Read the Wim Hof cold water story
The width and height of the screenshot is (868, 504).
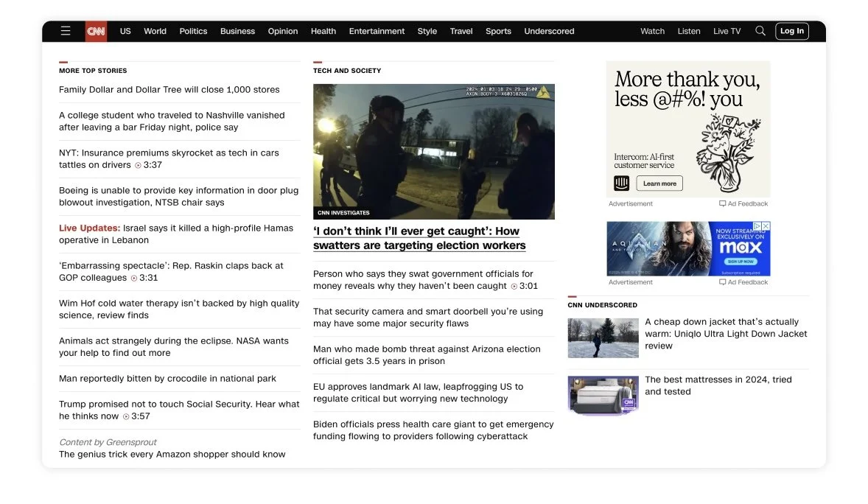(179, 309)
